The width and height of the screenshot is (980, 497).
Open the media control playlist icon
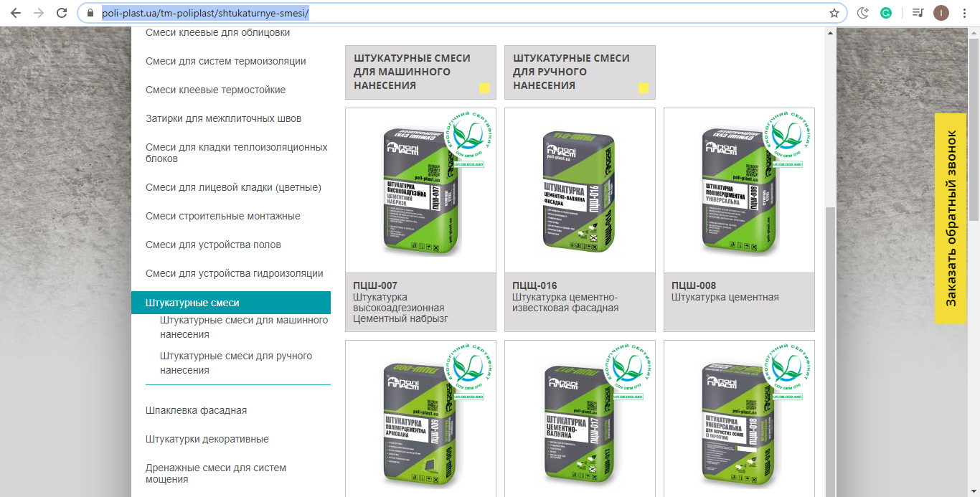(917, 13)
